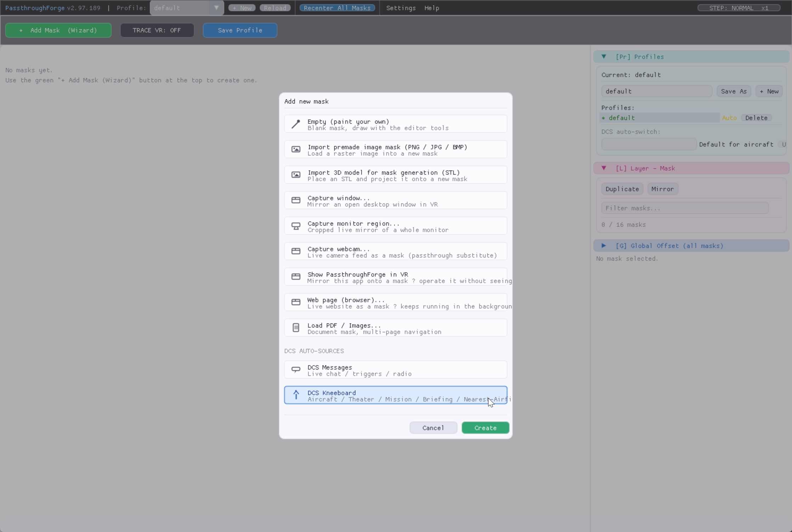Pick the Capture monitor region... option
792x532 pixels.
(396, 226)
